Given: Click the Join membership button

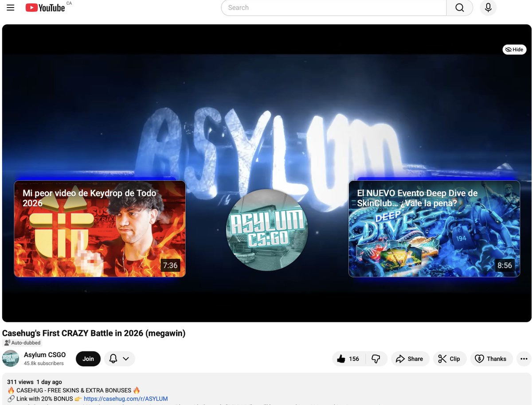Looking at the screenshot, I should pyautogui.click(x=88, y=358).
